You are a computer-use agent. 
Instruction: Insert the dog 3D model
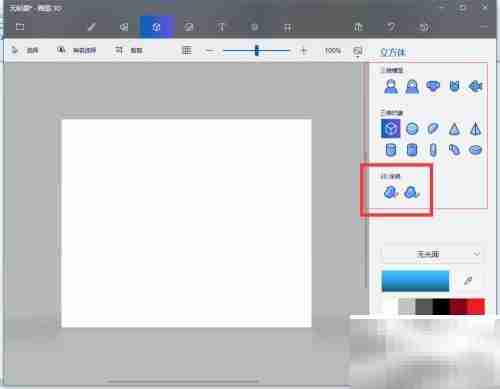point(433,86)
